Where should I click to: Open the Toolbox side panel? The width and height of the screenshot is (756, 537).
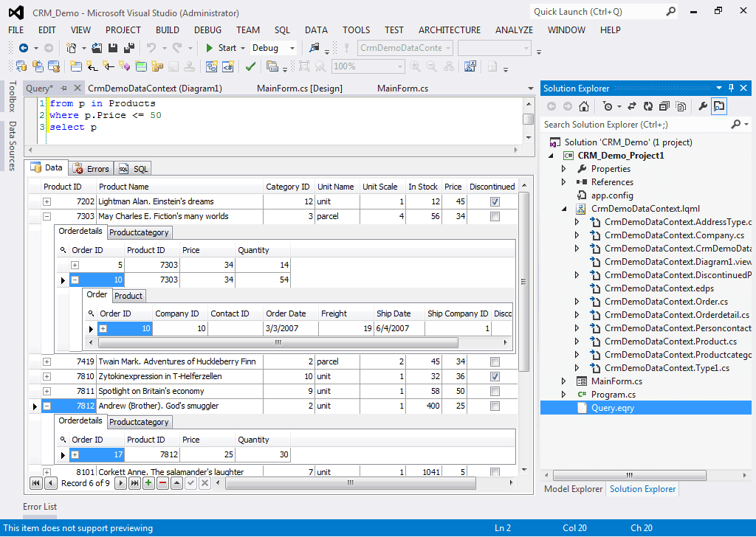click(12, 97)
